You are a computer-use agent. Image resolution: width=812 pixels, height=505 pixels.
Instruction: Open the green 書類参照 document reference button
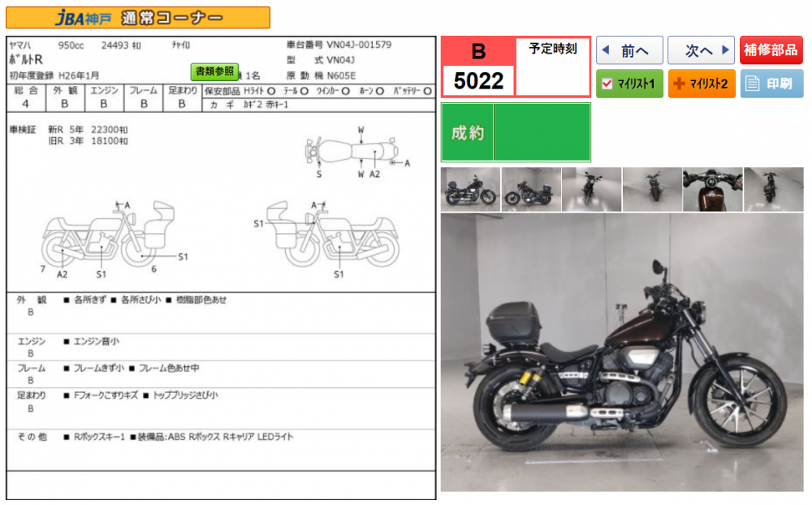(214, 71)
